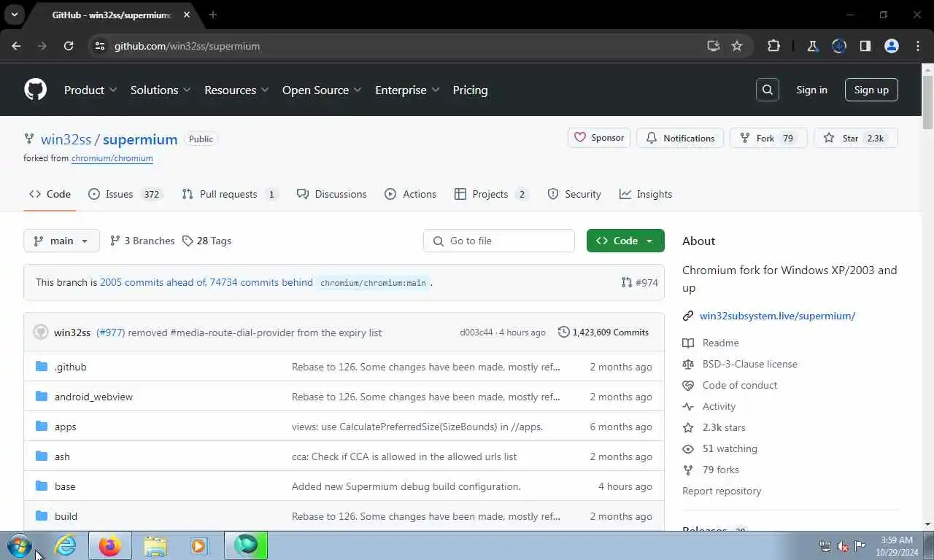The width and height of the screenshot is (934, 560).
Task: Open the win32ss owner link
Action: point(66,139)
